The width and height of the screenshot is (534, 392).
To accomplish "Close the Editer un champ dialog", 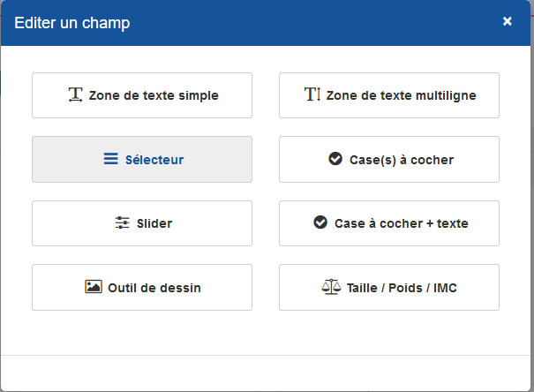I will (508, 21).
